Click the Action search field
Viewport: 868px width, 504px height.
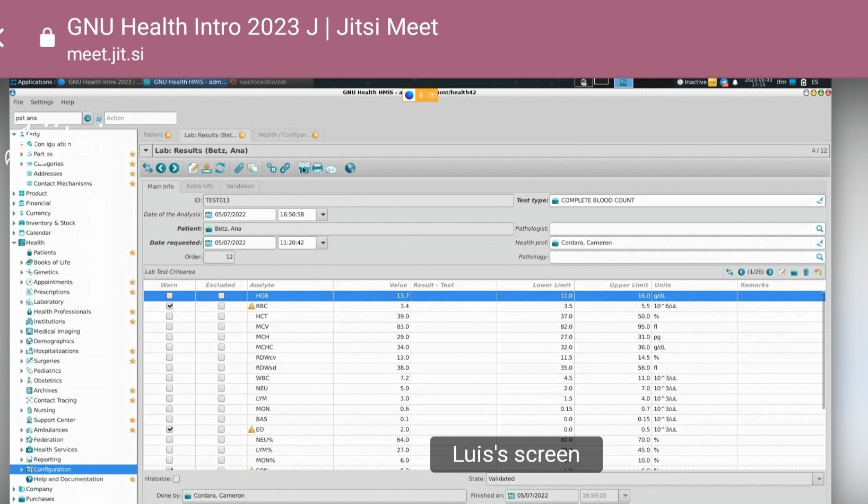click(x=141, y=118)
